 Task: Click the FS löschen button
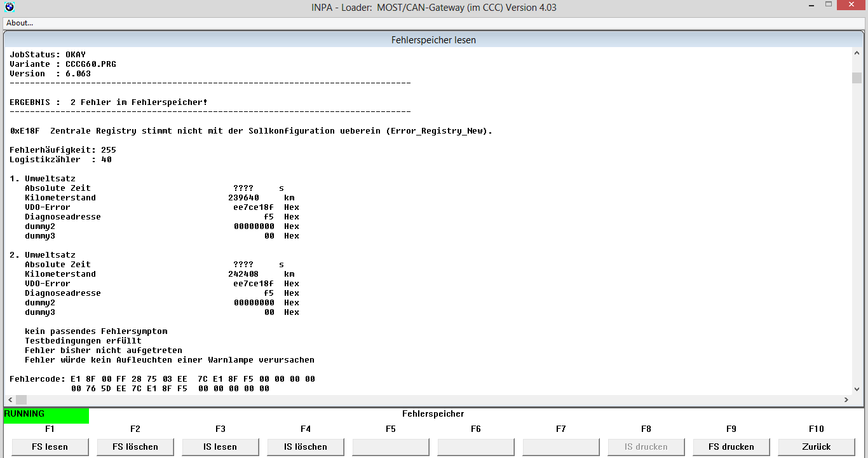coord(135,447)
